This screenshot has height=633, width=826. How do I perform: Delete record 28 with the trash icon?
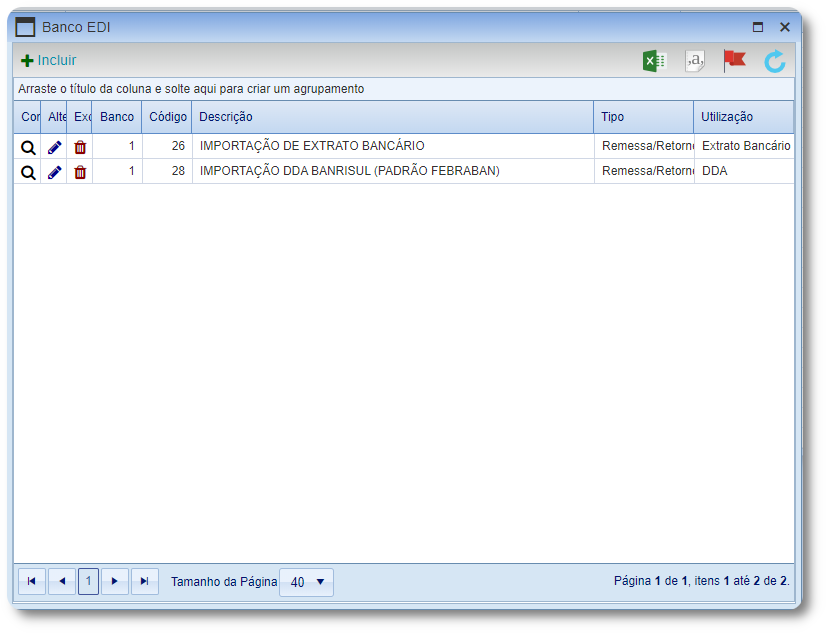coord(80,172)
